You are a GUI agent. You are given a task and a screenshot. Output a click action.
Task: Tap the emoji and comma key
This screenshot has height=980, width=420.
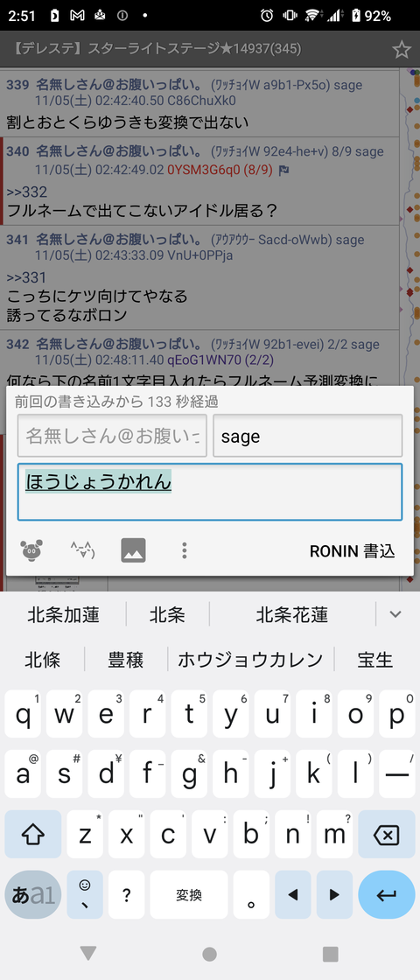tap(85, 894)
